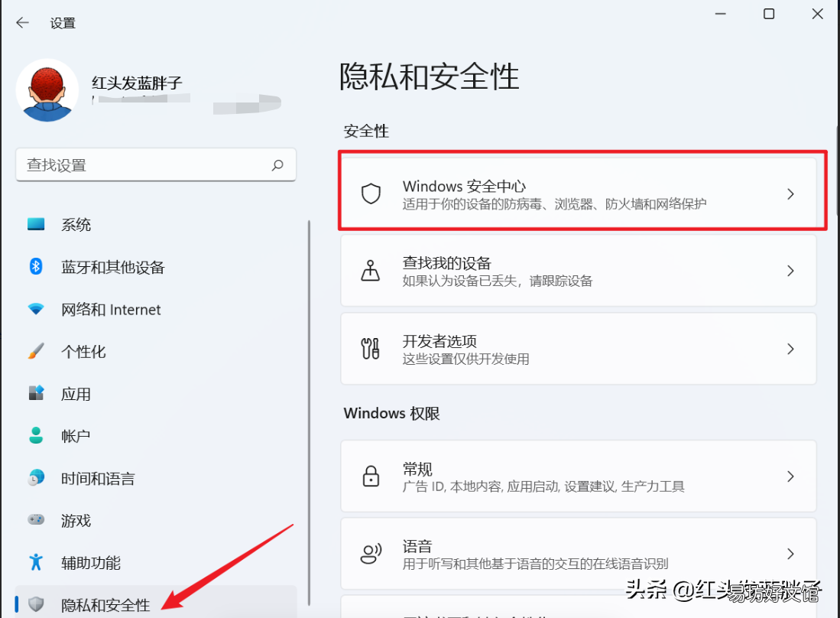840x618 pixels.
Task: Click the sidebar vertical scrollbar
Action: 309,413
